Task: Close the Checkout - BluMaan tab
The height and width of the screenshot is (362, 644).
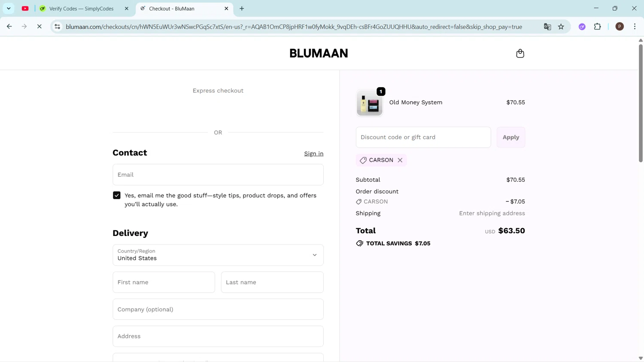Action: pos(226,9)
